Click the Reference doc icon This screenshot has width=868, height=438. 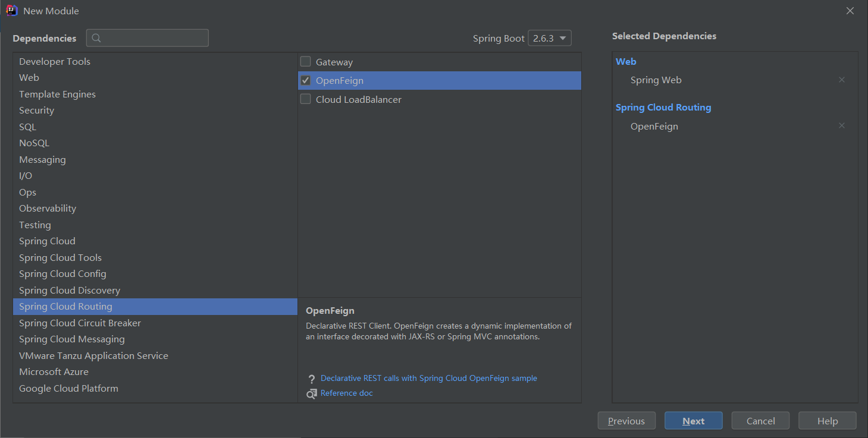coord(311,393)
